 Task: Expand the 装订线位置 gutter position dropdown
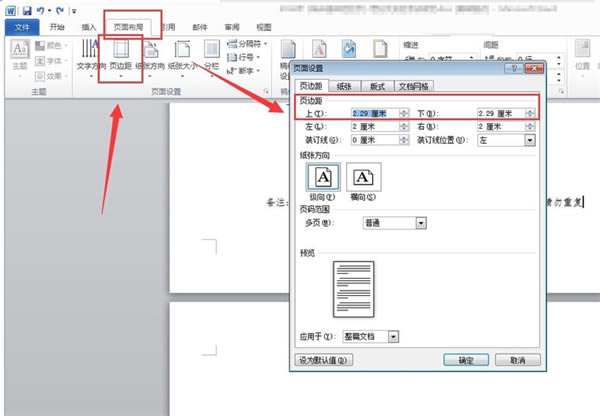pos(529,141)
